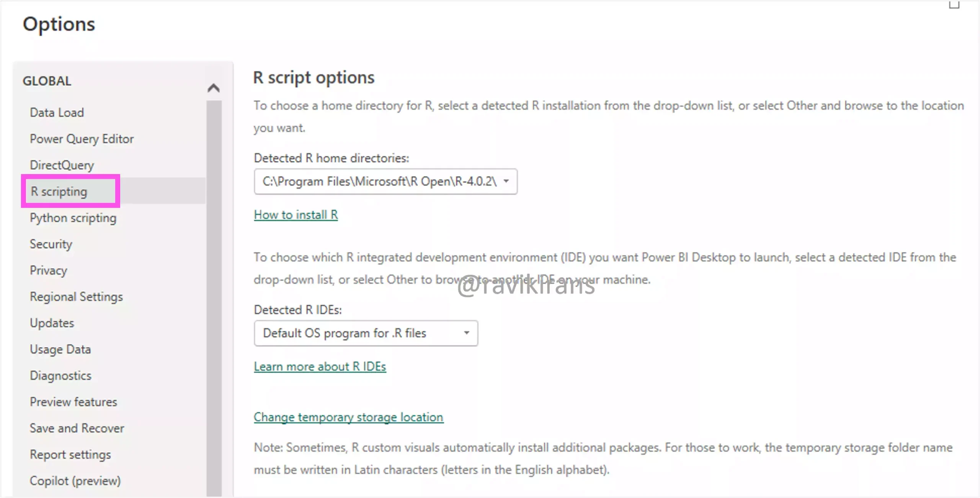This screenshot has height=498, width=980.
Task: Click the DirectQuery sidebar icon
Action: pyautogui.click(x=62, y=165)
